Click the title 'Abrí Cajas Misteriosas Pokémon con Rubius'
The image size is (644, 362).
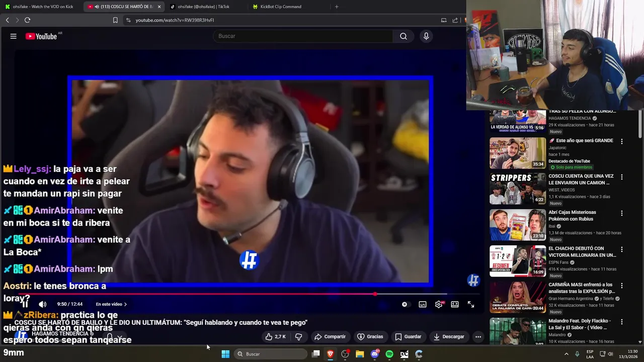pyautogui.click(x=572, y=216)
